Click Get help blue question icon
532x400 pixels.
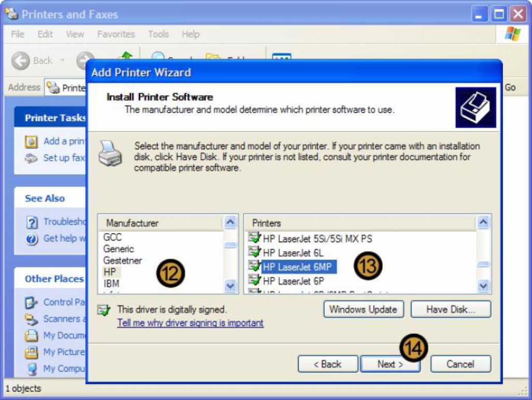32,239
